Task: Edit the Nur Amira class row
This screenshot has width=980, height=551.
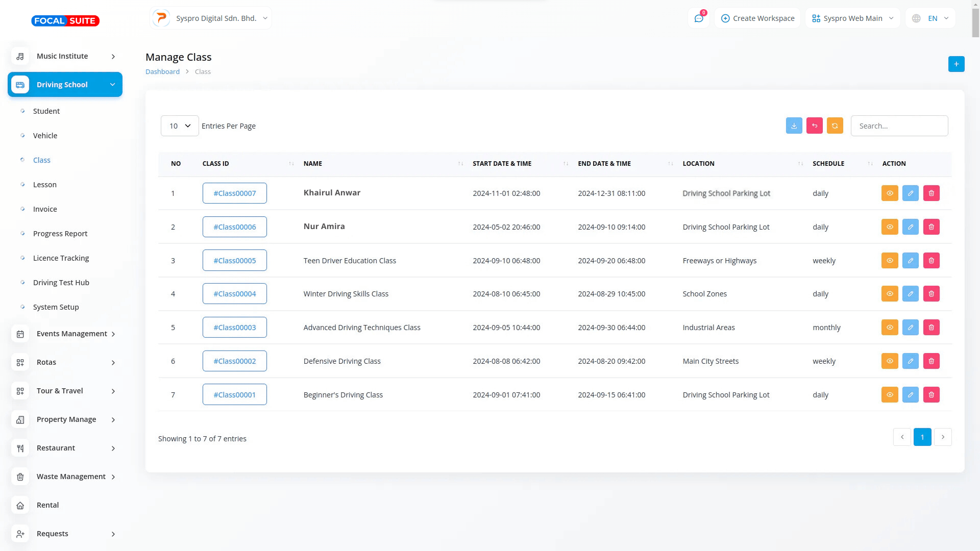Action: click(910, 227)
